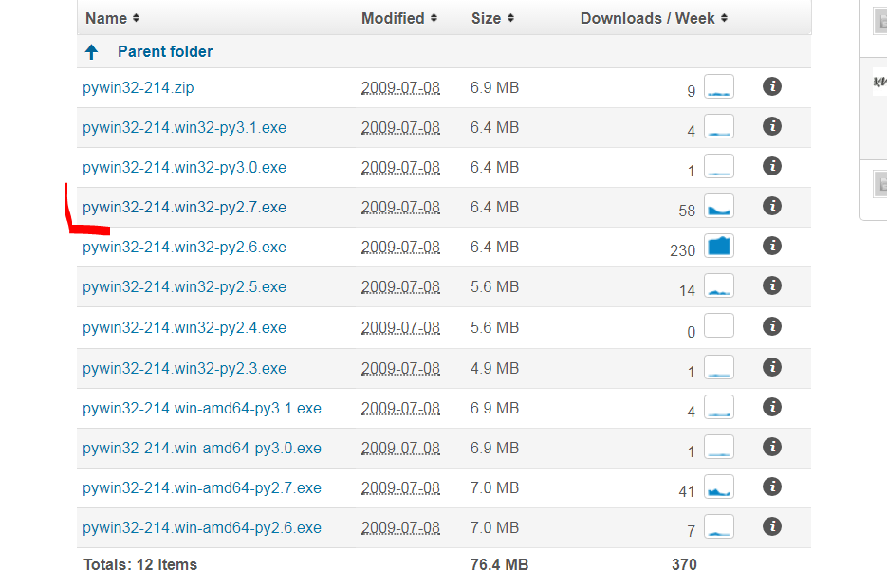Open pywin32-214.win32-py2.5.exe link

[x=184, y=286]
